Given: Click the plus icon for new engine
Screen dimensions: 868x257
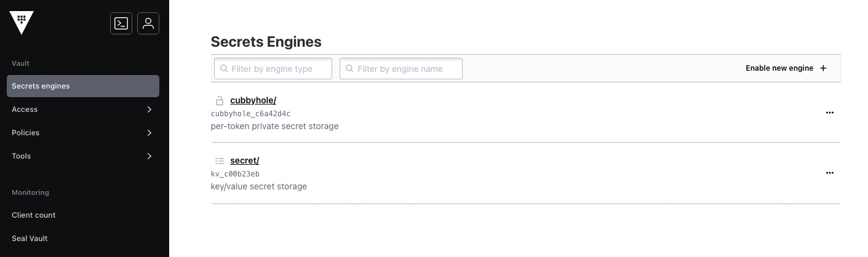Looking at the screenshot, I should pos(824,68).
